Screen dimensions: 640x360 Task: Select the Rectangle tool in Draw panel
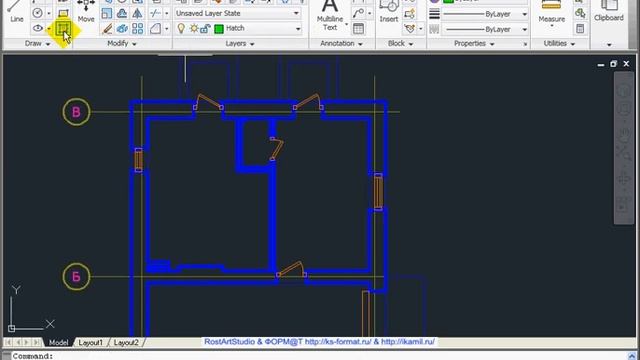pyautogui.click(x=63, y=13)
